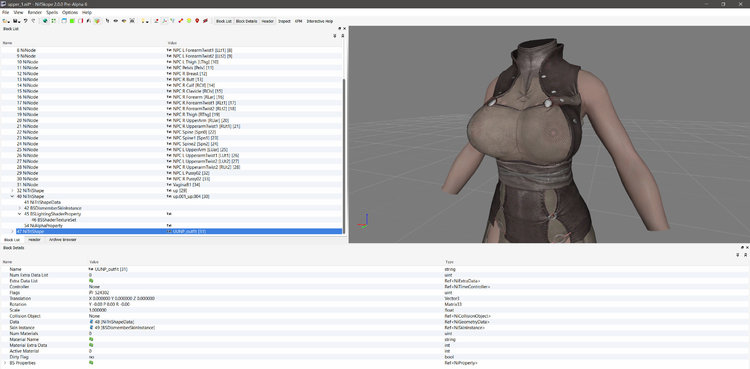The width and height of the screenshot is (750, 369).
Task: Select the 46 BSShaderTextureSet block
Action: (54, 220)
